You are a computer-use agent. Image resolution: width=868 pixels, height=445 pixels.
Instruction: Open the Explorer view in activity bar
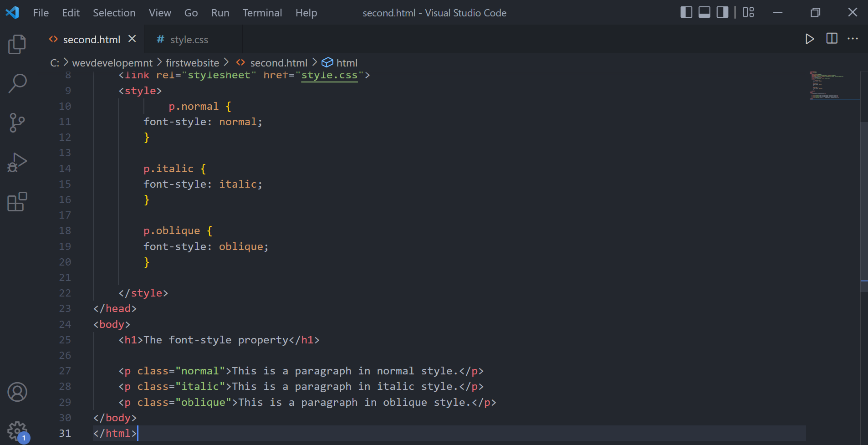[x=17, y=44]
